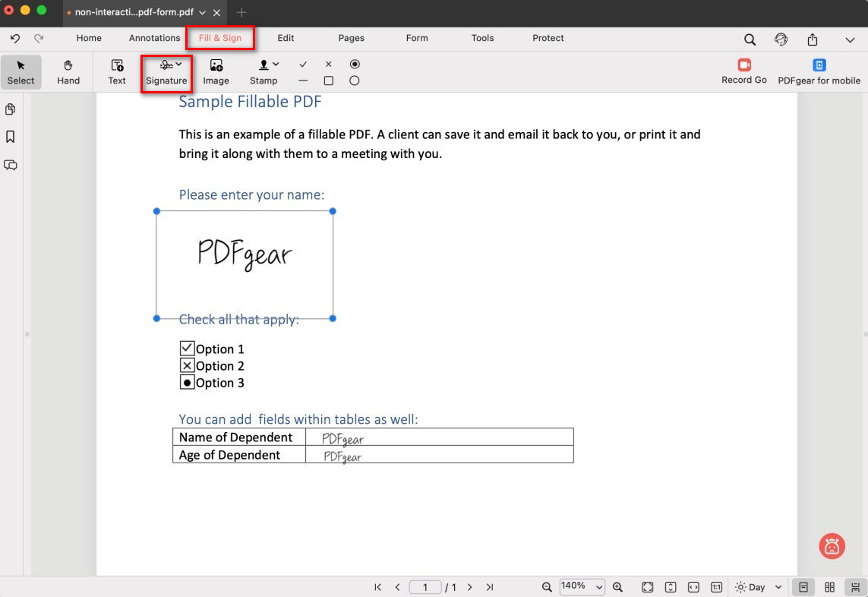This screenshot has height=597, width=868.
Task: Open the Image insert tool
Action: click(x=215, y=72)
